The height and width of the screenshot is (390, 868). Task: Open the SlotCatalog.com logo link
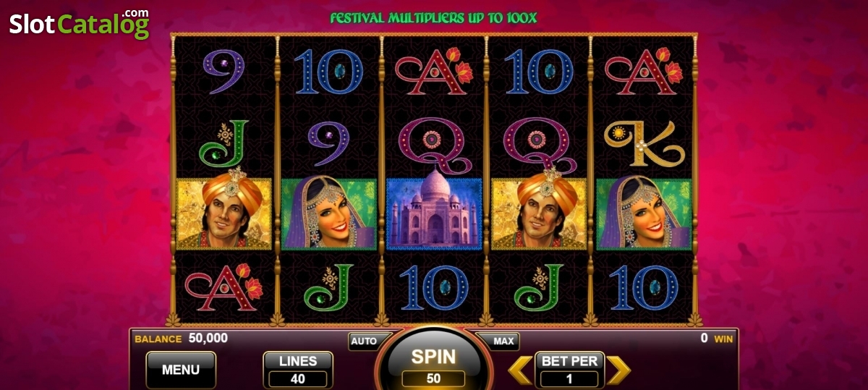tap(80, 24)
